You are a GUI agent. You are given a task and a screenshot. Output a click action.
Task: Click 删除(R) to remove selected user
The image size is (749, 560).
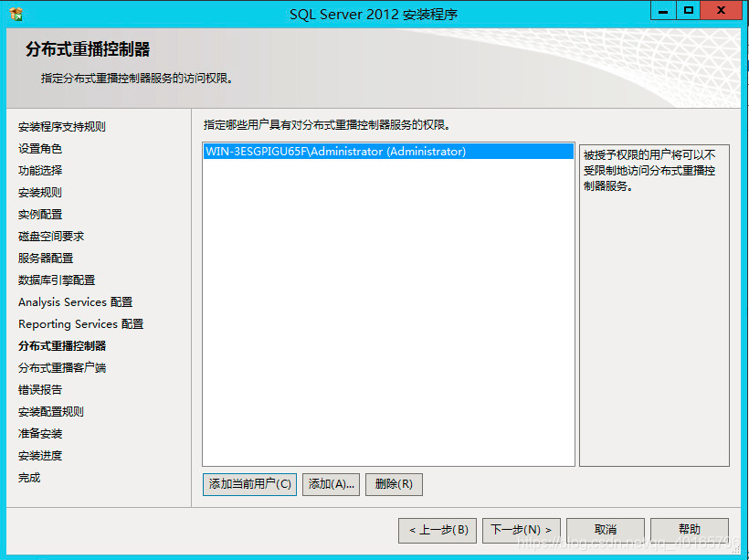pyautogui.click(x=394, y=484)
